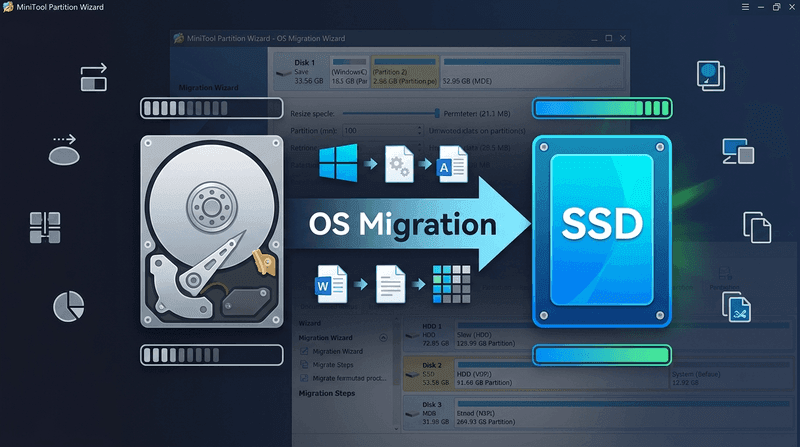Select the split partition icon
This screenshot has width=800, height=447.
pyautogui.click(x=45, y=228)
